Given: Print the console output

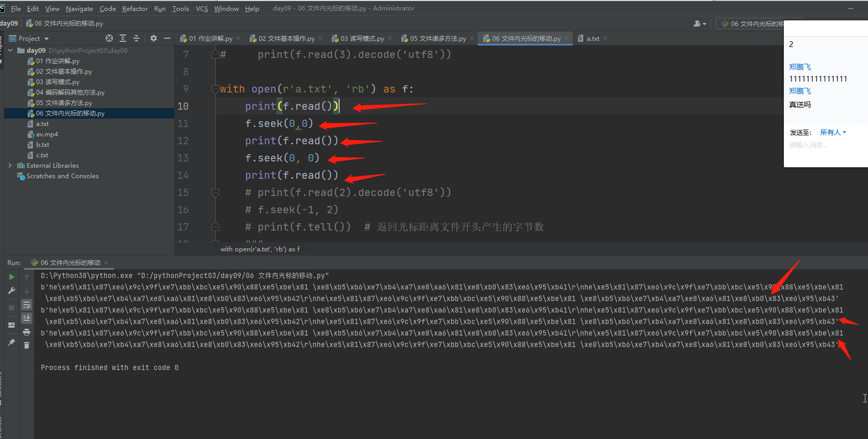Looking at the screenshot, I should [27, 332].
